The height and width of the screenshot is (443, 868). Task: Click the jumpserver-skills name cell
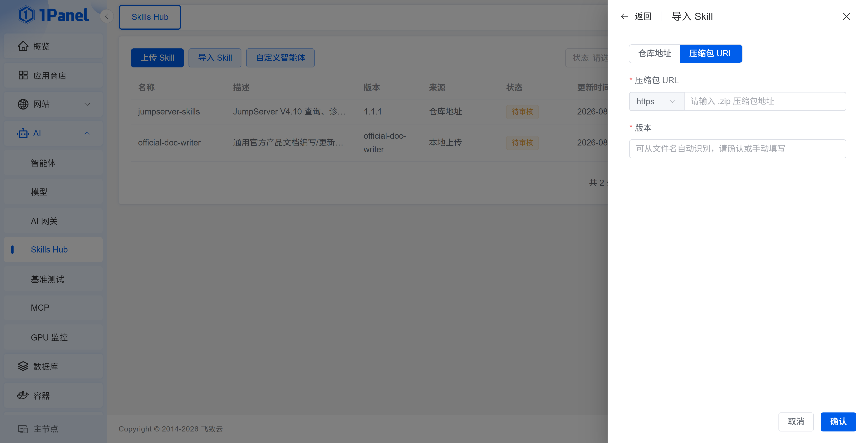169,112
